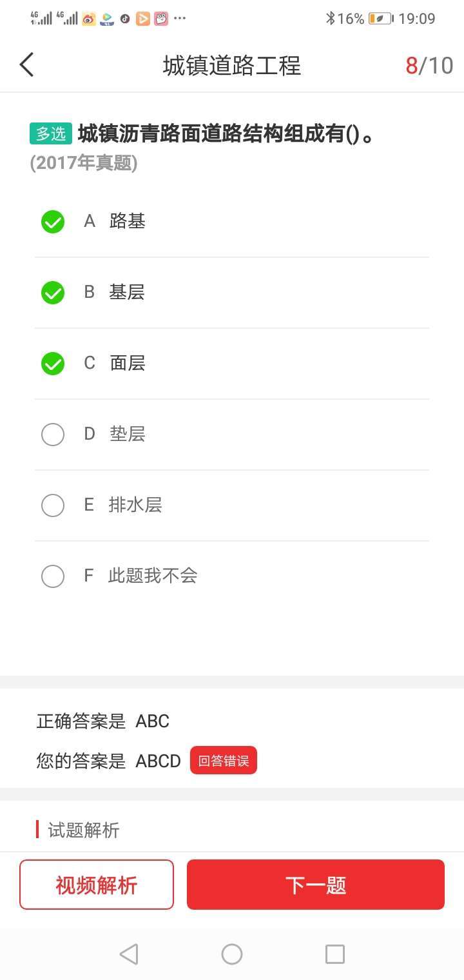Open 视频解析 video explanation
Image resolution: width=464 pixels, height=980 pixels.
pos(97,885)
